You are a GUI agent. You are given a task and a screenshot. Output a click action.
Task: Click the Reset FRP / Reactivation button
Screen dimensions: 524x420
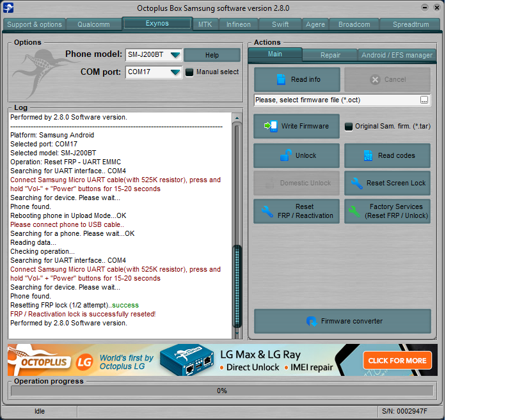pyautogui.click(x=296, y=212)
